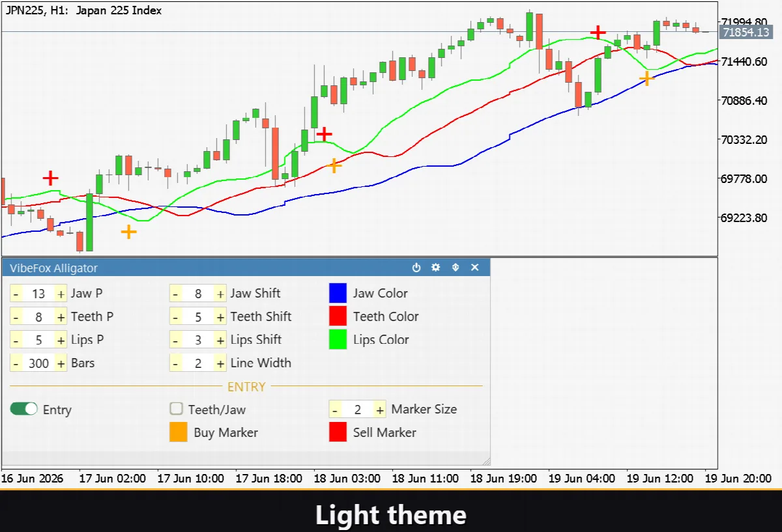
Task: Click the power icon in VibeFox Alligator header
Action: tap(417, 268)
